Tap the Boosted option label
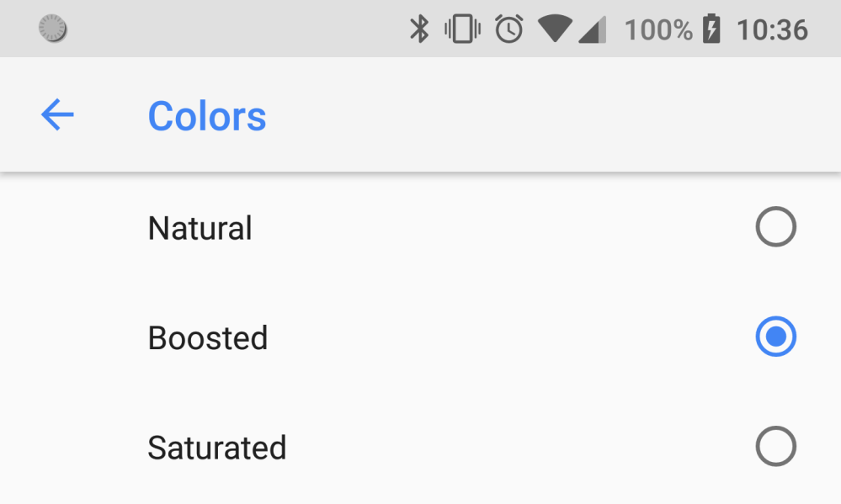The image size is (841, 504). 208,337
